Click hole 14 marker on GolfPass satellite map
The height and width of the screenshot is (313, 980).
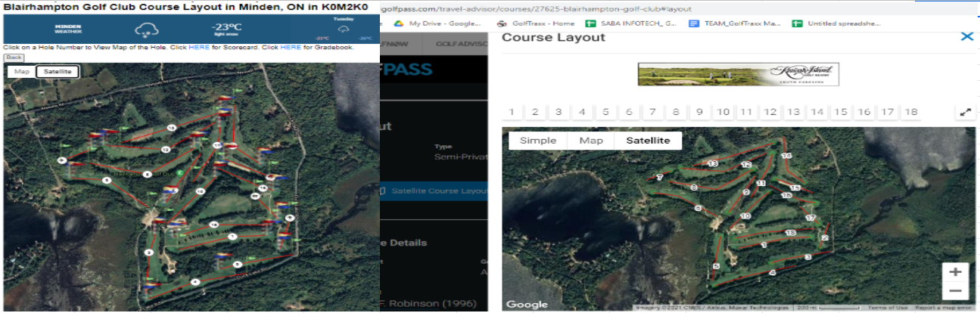tap(786, 156)
